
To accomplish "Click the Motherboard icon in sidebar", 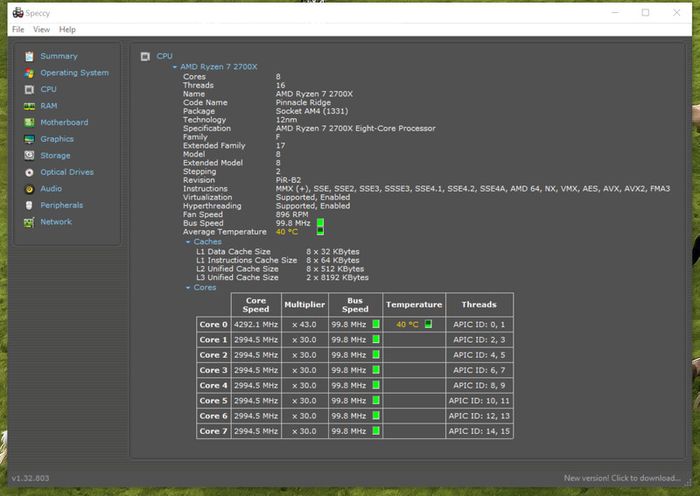I will pyautogui.click(x=29, y=122).
